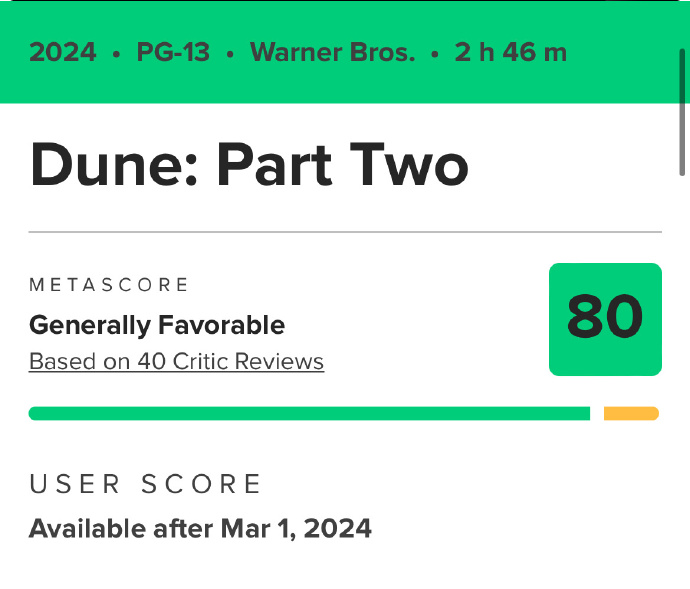Click the green 80 Metascore badge
Viewport: 690px width, 589px height.
click(x=605, y=319)
